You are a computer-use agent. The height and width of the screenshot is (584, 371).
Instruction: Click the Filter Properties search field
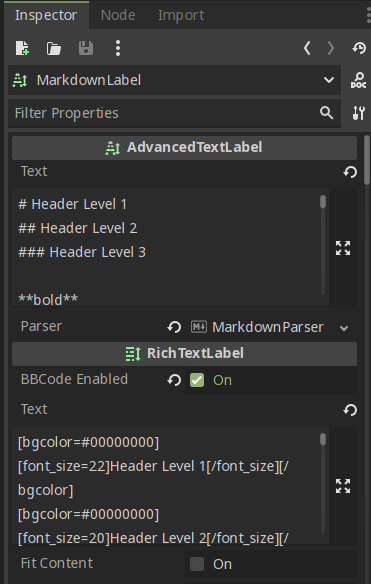click(x=166, y=113)
